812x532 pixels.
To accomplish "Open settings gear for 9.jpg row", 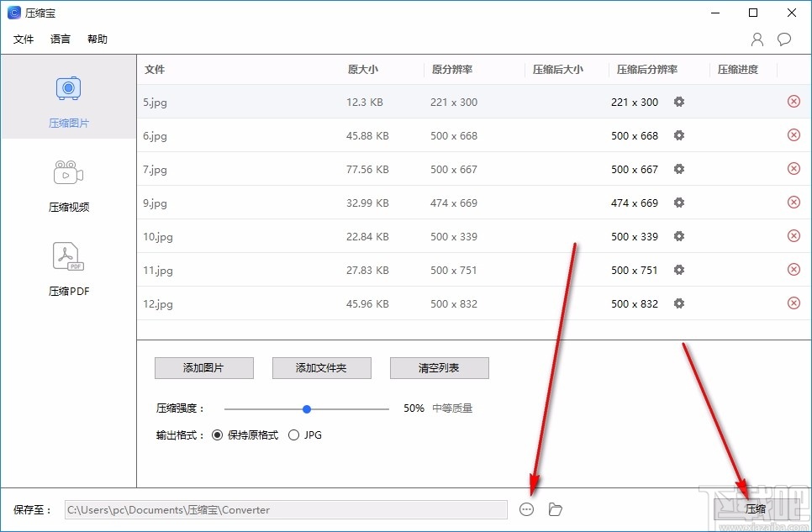I will [x=678, y=203].
